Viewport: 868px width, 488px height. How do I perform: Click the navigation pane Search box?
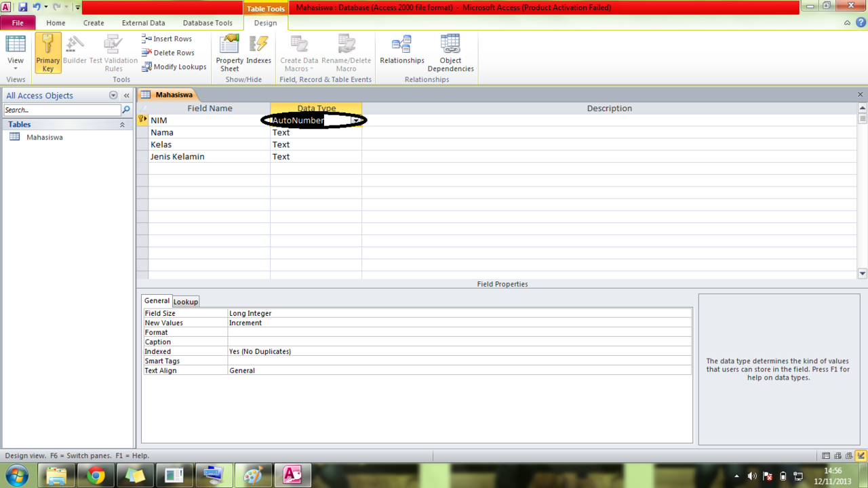point(62,110)
